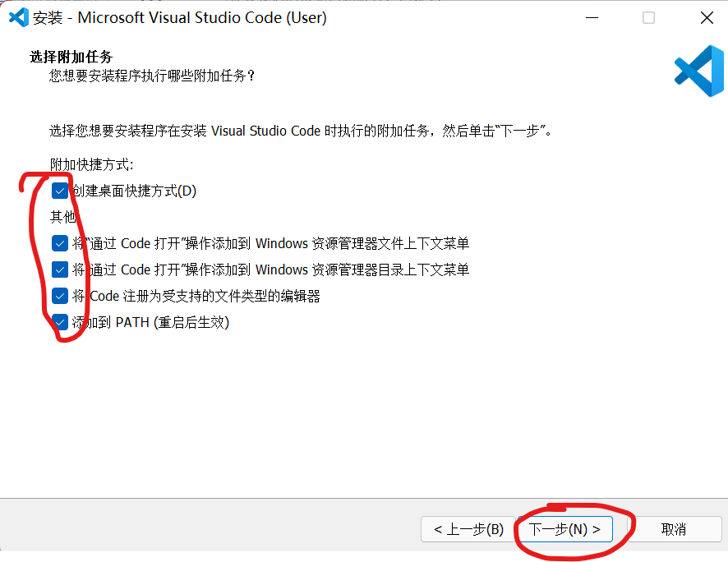The width and height of the screenshot is (728, 562).
Task: Toggle the 资源管理器目录上下文菜单 checkbox
Action: pos(60,269)
